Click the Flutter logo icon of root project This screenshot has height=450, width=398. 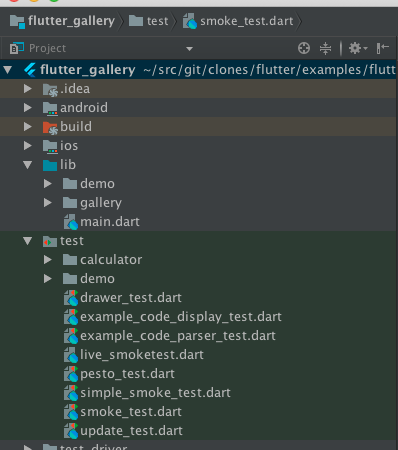tap(30, 70)
